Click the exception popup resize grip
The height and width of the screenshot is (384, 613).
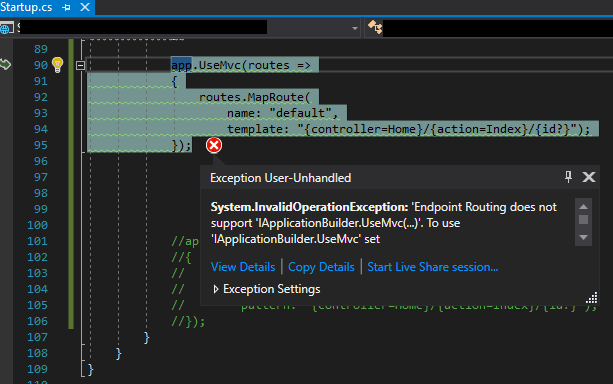[591, 298]
